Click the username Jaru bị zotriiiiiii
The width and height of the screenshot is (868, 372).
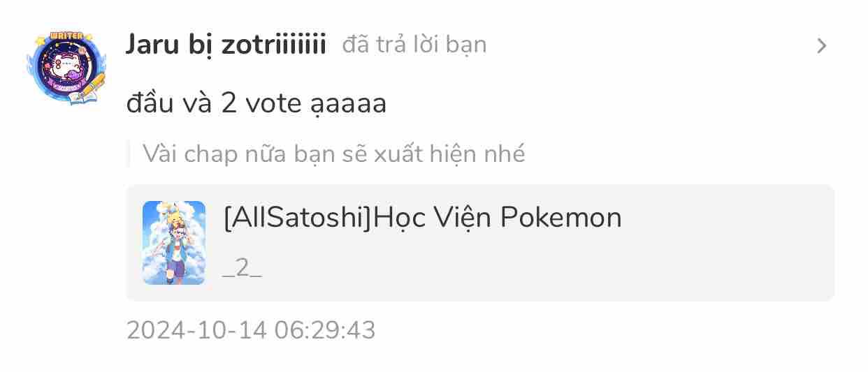click(x=226, y=45)
